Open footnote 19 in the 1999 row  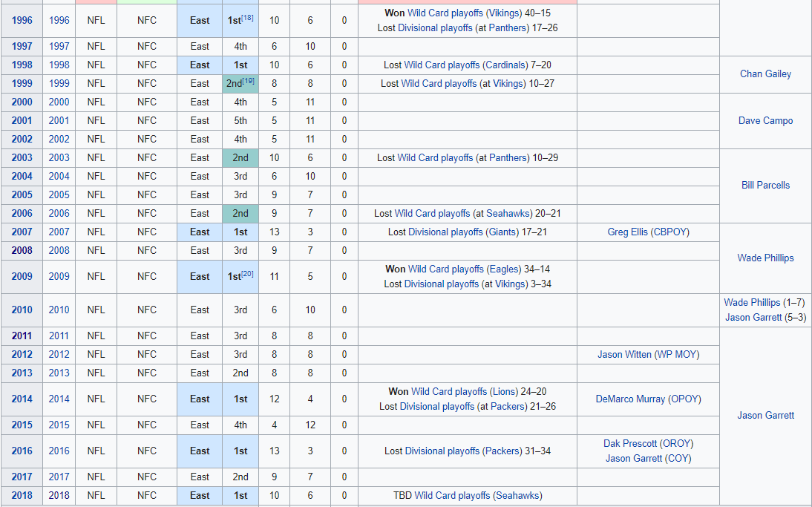click(249, 81)
